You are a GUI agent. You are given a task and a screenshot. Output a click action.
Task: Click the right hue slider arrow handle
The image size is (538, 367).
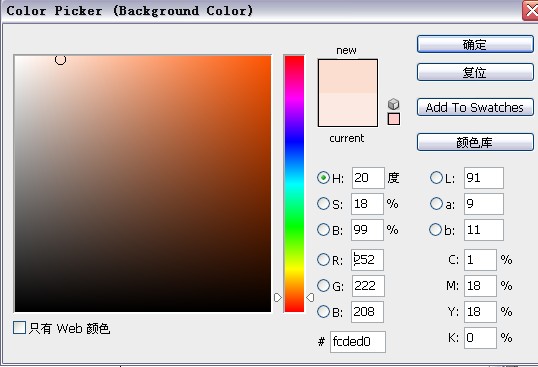[x=310, y=297]
